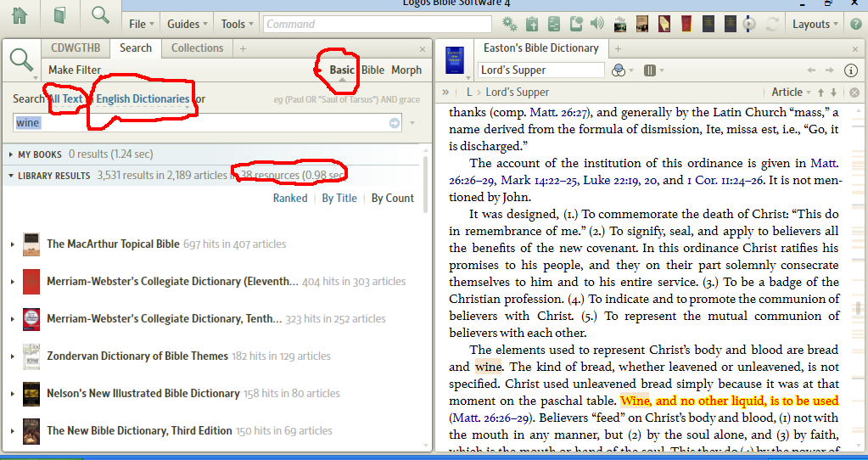Select Basic search type
Viewport: 868px width, 460px height.
[342, 70]
